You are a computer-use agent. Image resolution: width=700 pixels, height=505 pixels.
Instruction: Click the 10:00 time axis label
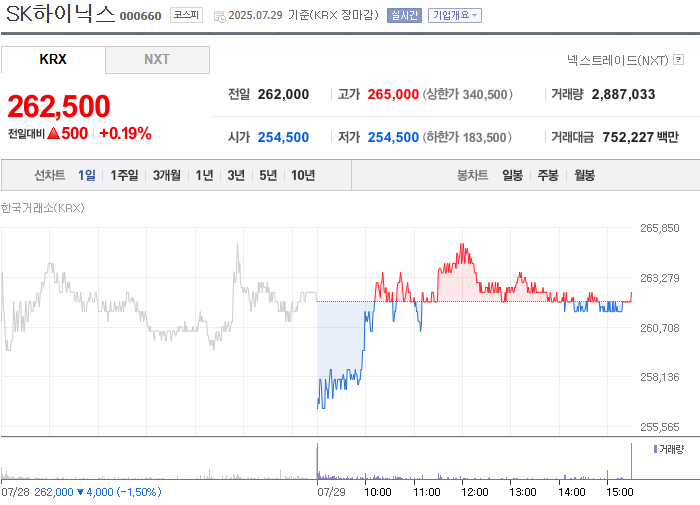click(378, 492)
